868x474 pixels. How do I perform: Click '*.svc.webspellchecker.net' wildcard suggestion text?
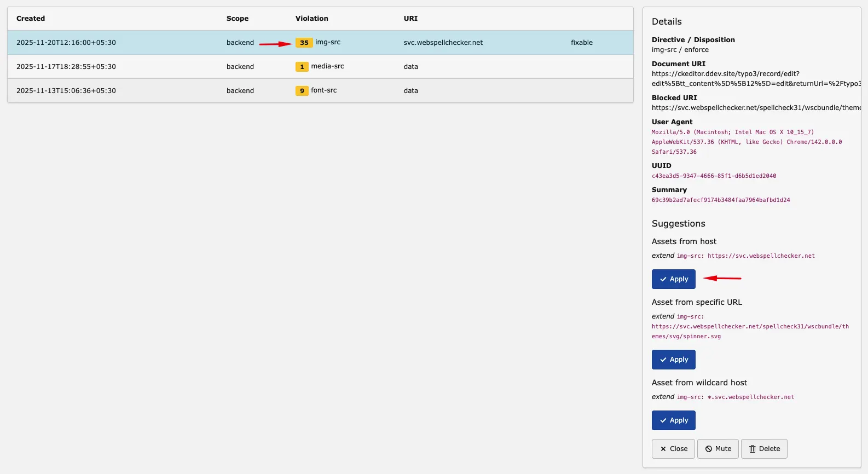[751, 397]
